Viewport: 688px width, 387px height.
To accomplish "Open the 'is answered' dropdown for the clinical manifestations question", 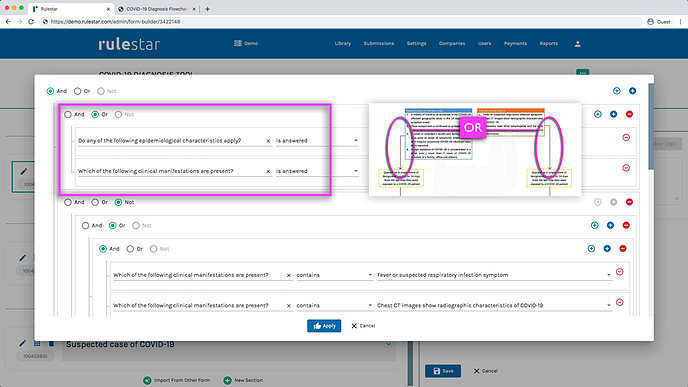I will [317, 171].
